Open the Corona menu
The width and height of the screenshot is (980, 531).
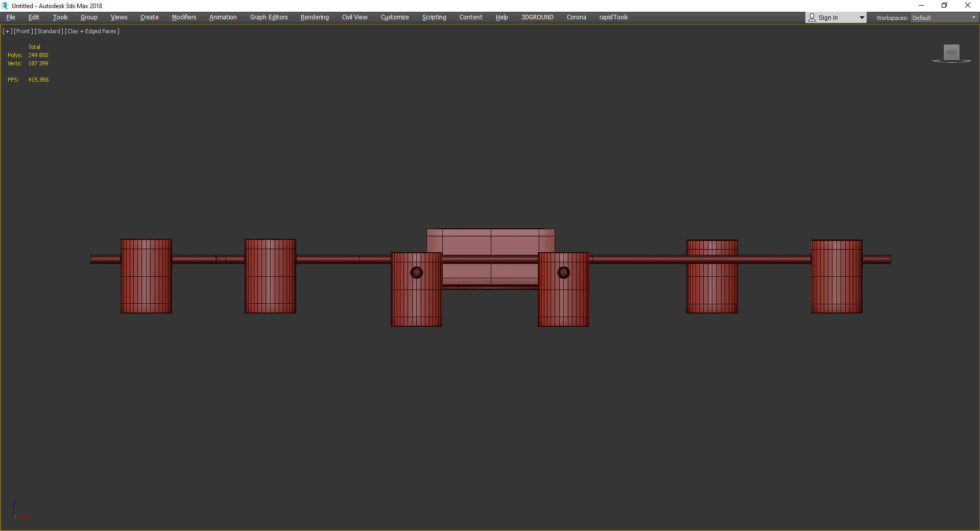click(x=577, y=17)
